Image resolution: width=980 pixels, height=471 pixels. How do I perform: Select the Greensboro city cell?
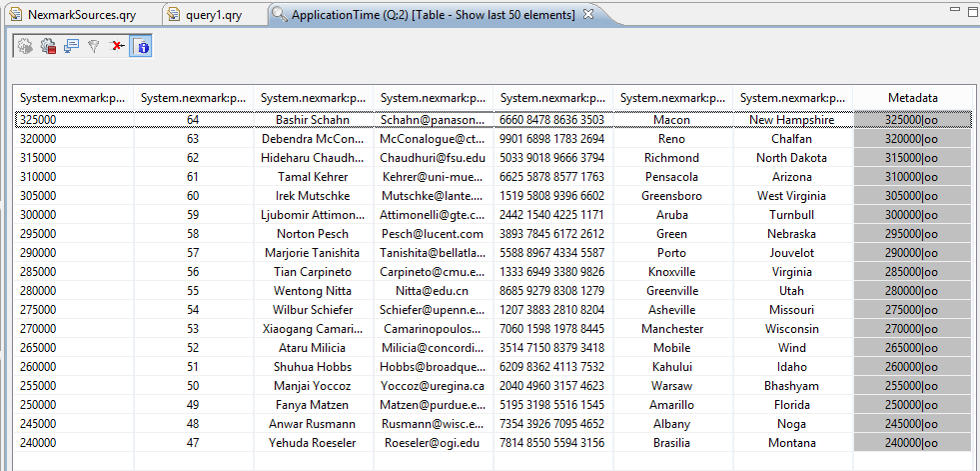(671, 196)
